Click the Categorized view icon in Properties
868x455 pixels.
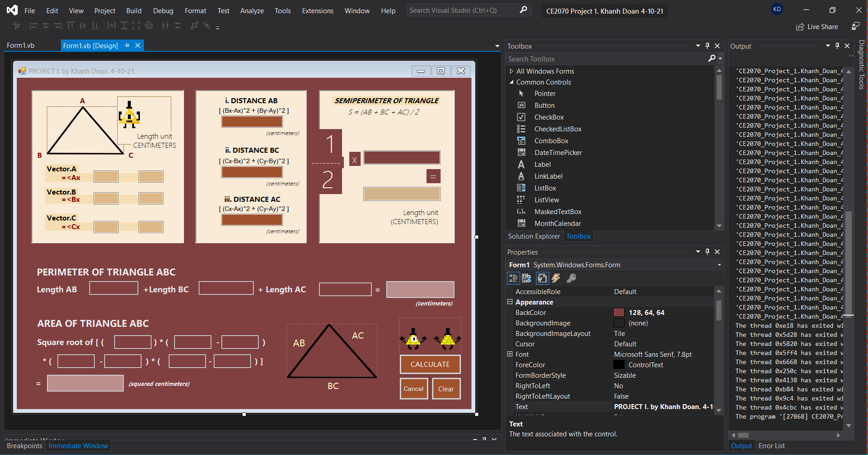513,278
